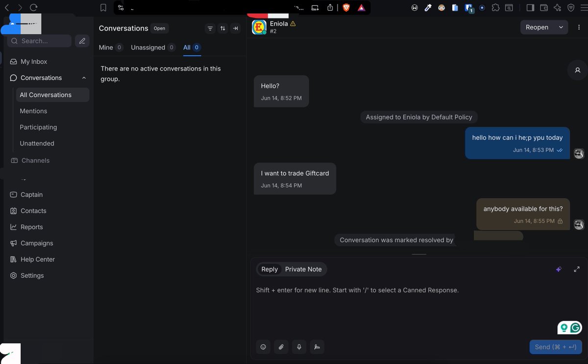Click the browser reload icon
This screenshot has height=364, width=588.
click(33, 7)
